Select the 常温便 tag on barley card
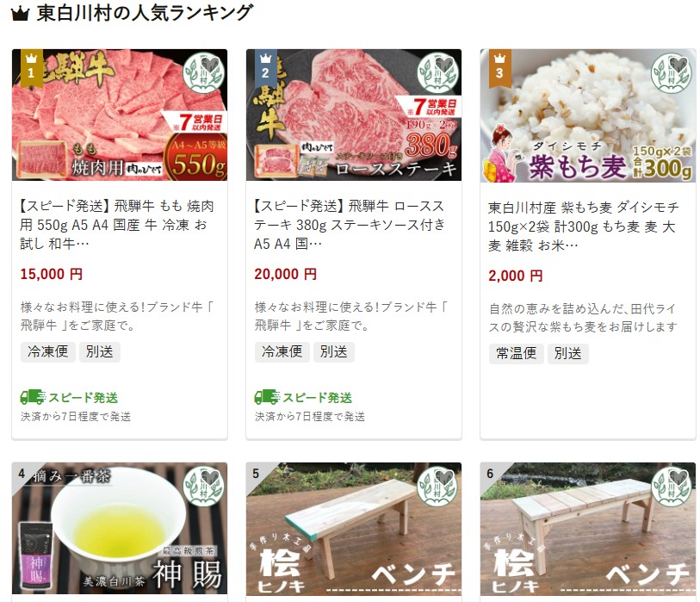The width and height of the screenshot is (700, 602). 516,353
